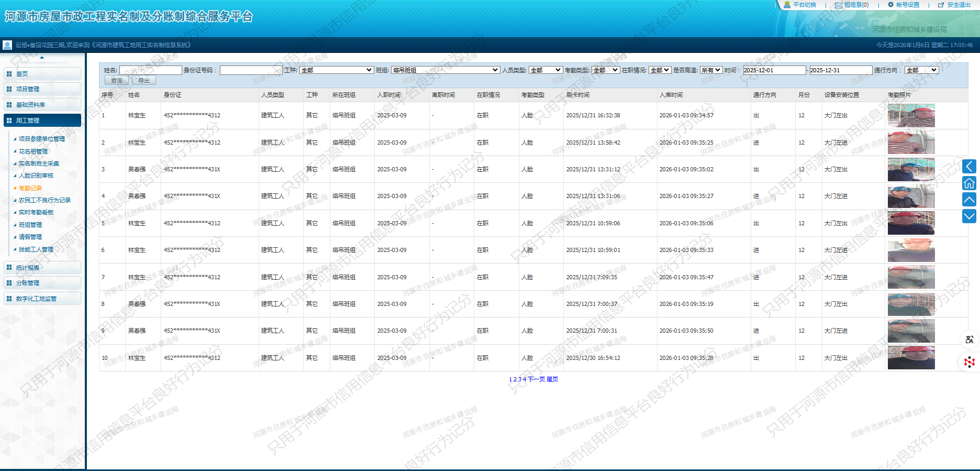980x471 pixels.
Task: Expand the 通行方向 dropdown
Action: (x=921, y=70)
